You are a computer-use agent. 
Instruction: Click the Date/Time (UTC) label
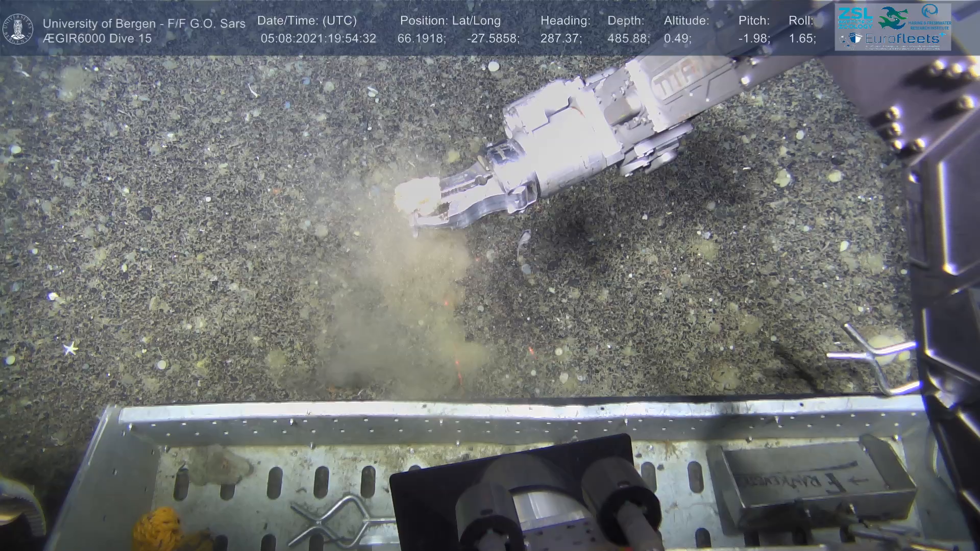(307, 21)
